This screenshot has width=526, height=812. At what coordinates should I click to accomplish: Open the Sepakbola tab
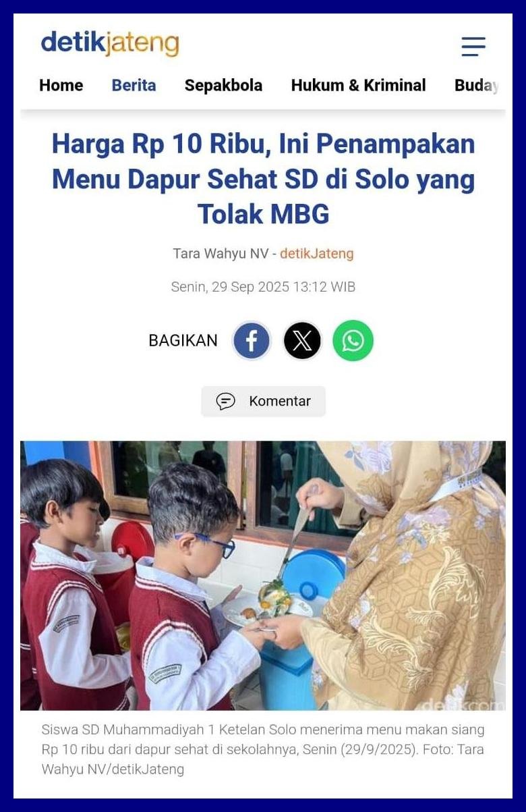(223, 86)
